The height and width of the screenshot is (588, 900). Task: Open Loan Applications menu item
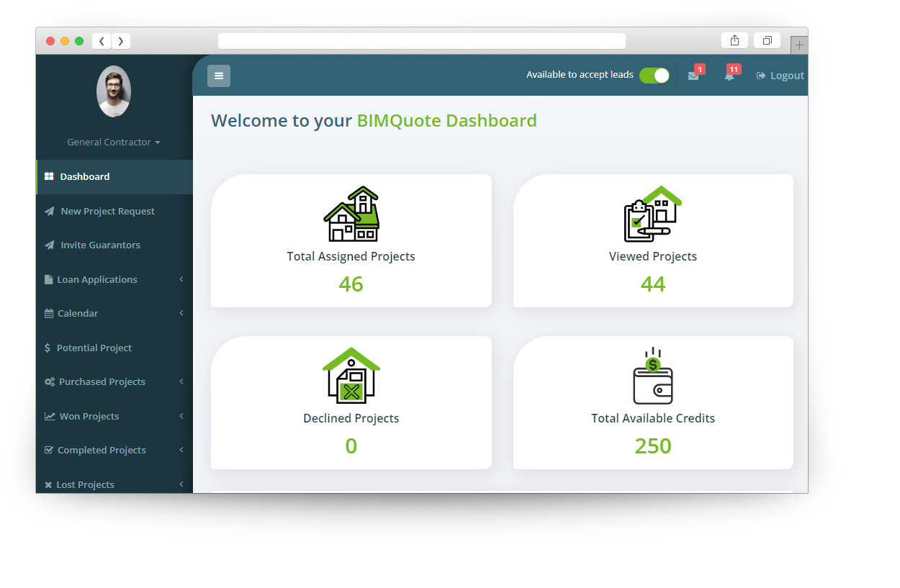(114, 280)
